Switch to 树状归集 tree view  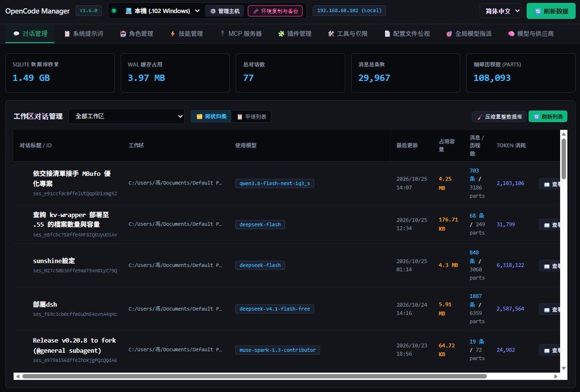click(x=211, y=116)
